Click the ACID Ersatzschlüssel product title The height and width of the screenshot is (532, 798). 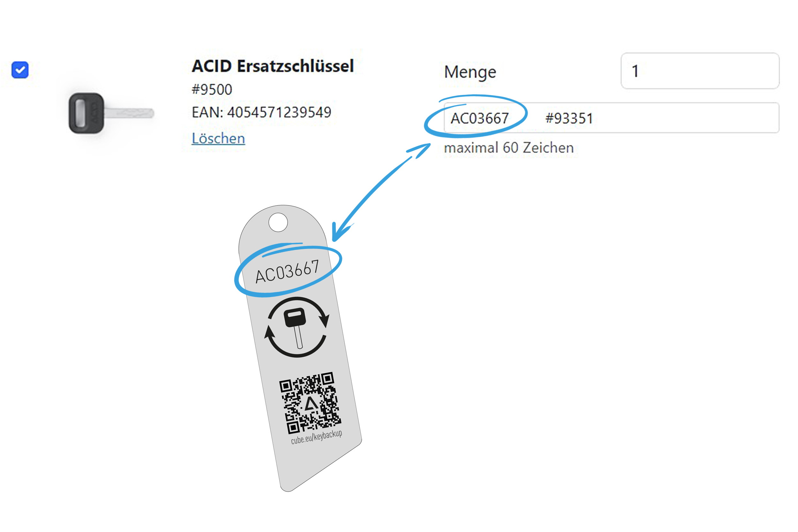273,66
